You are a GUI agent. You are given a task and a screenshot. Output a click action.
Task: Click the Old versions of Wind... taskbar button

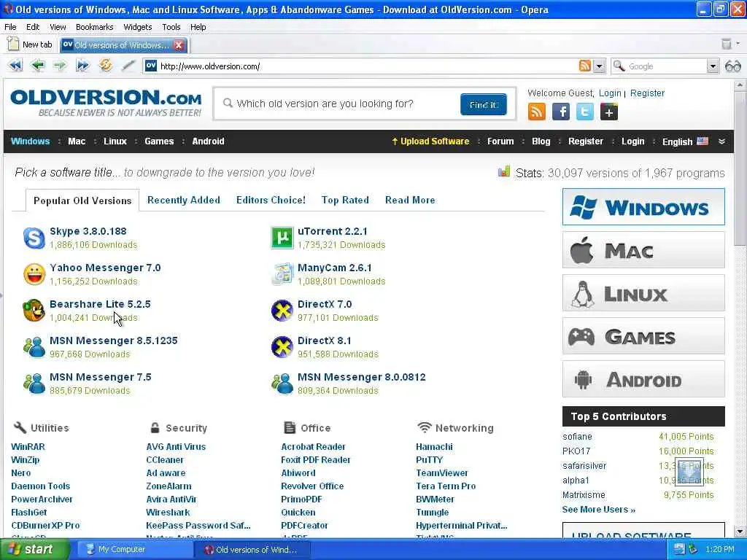pyautogui.click(x=252, y=550)
